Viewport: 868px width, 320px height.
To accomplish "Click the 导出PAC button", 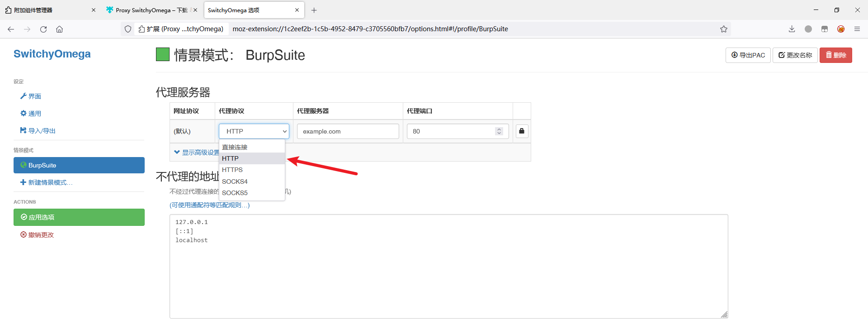I will (x=748, y=55).
